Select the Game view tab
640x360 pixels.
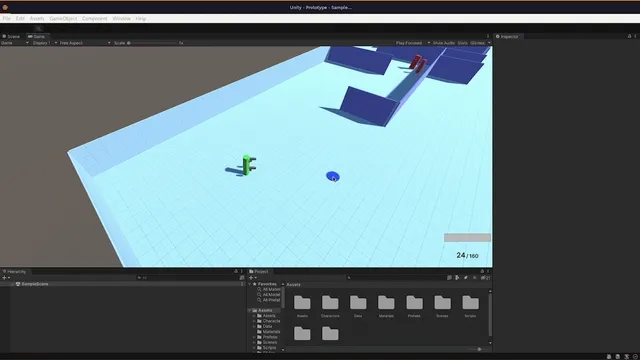(x=37, y=36)
